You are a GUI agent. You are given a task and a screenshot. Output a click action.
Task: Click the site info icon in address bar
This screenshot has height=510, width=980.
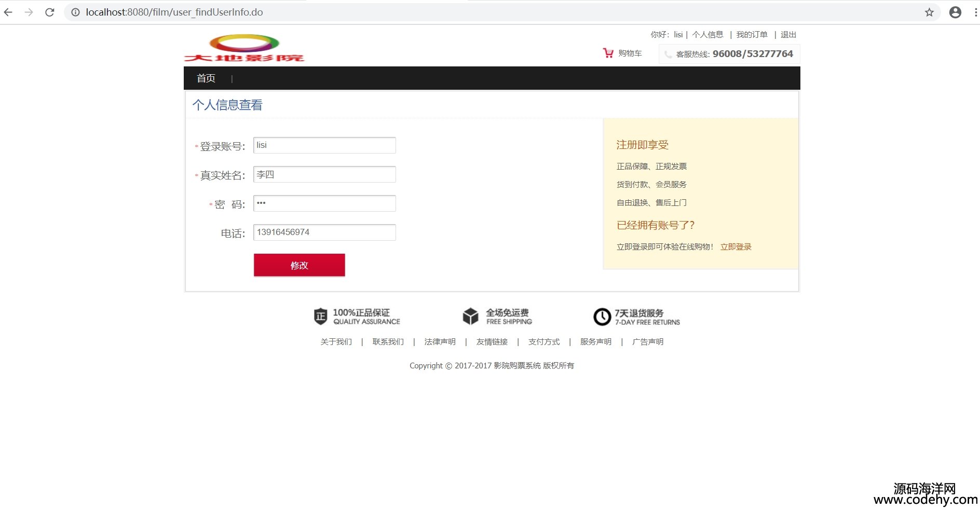pos(76,12)
